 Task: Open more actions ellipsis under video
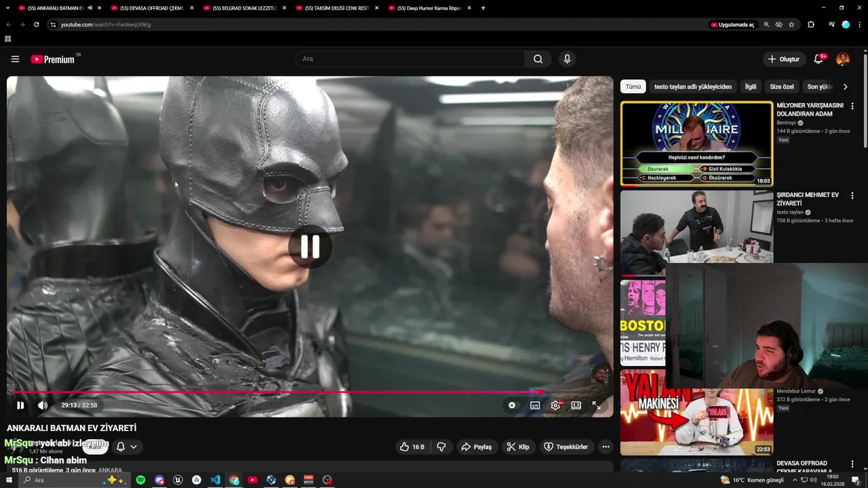(x=606, y=447)
